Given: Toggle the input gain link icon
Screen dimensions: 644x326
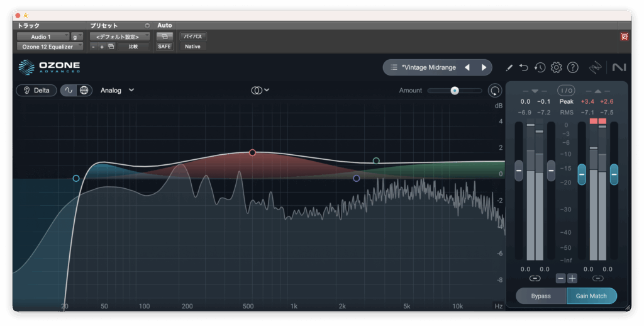Looking at the screenshot, I should tap(535, 278).
